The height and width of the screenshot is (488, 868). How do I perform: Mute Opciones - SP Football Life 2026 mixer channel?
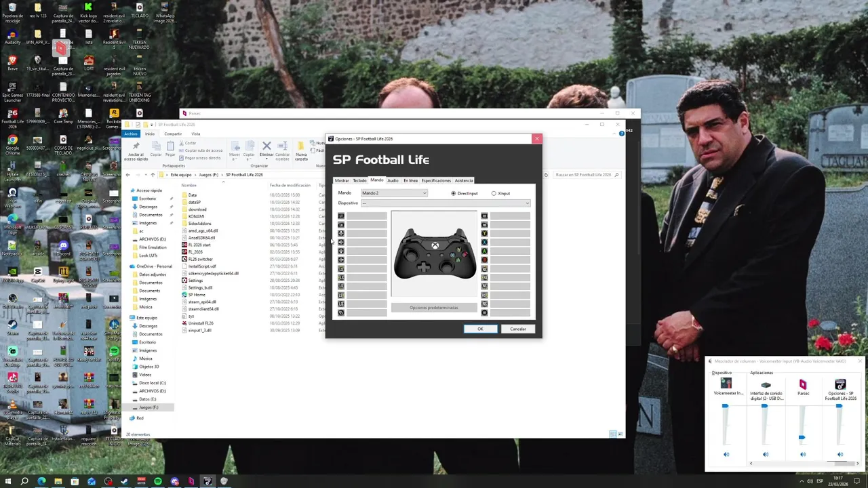point(840,454)
